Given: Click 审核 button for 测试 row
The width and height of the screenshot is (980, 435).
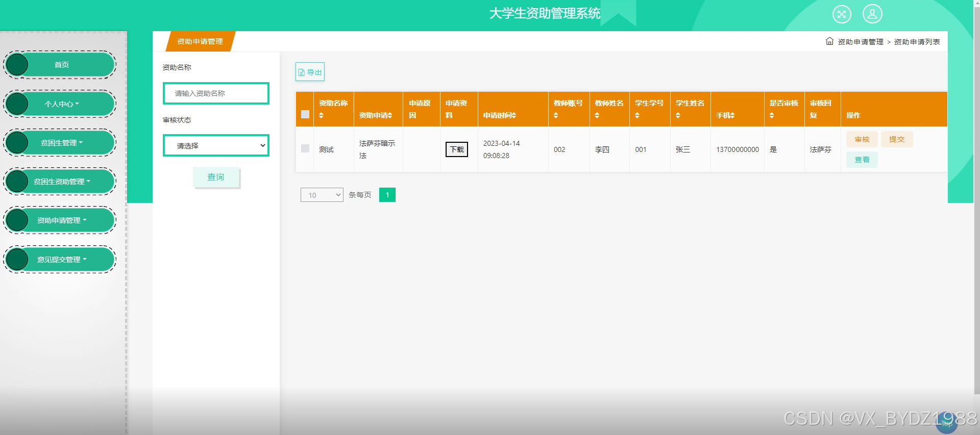Looking at the screenshot, I should coord(862,139).
